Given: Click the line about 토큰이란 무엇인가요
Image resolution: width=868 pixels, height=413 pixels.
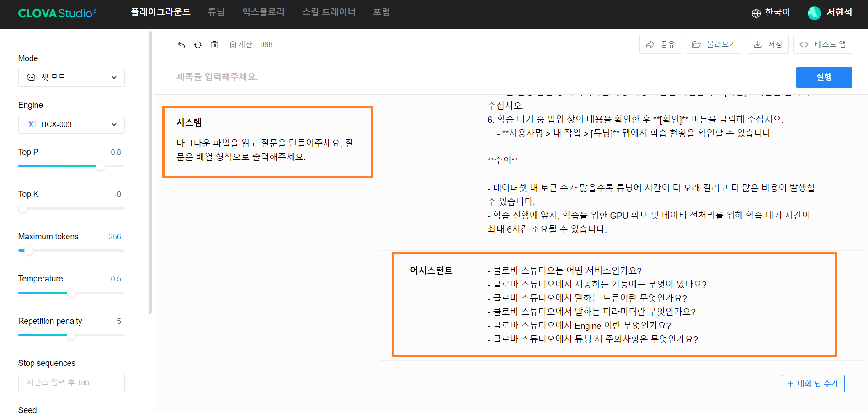Looking at the screenshot, I should point(587,298).
